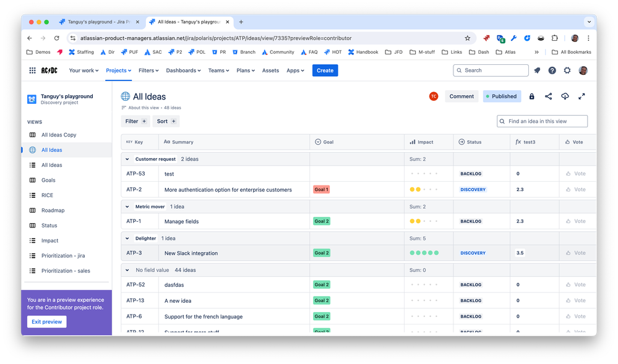This screenshot has width=618, height=364.
Task: Vote on ATP-1 Manage fields idea
Action: (576, 221)
